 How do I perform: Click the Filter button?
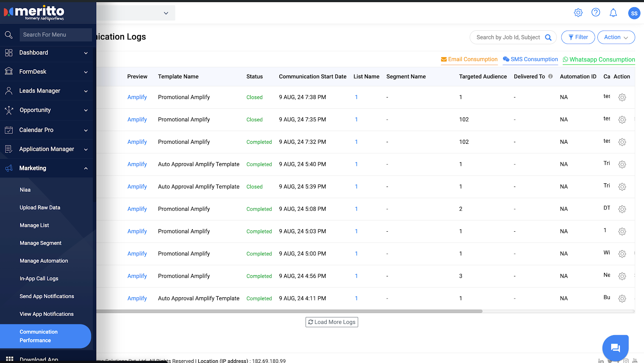[578, 37]
